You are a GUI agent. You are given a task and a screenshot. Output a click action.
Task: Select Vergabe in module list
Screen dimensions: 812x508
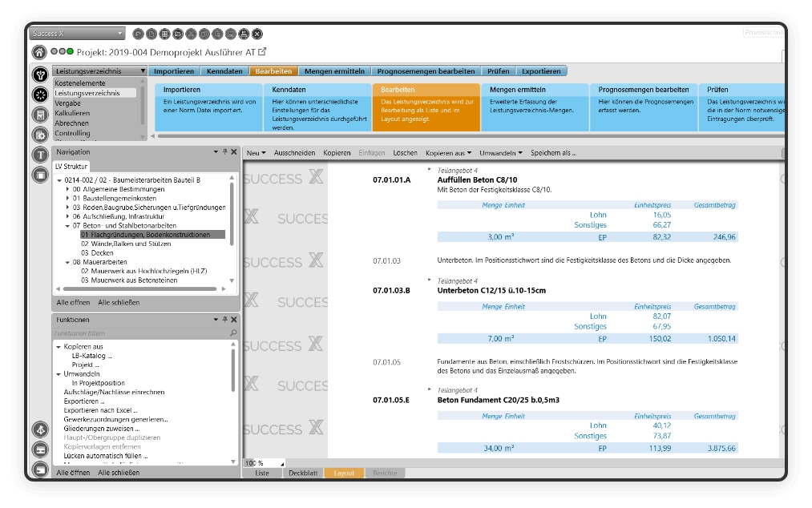pyautogui.click(x=68, y=103)
